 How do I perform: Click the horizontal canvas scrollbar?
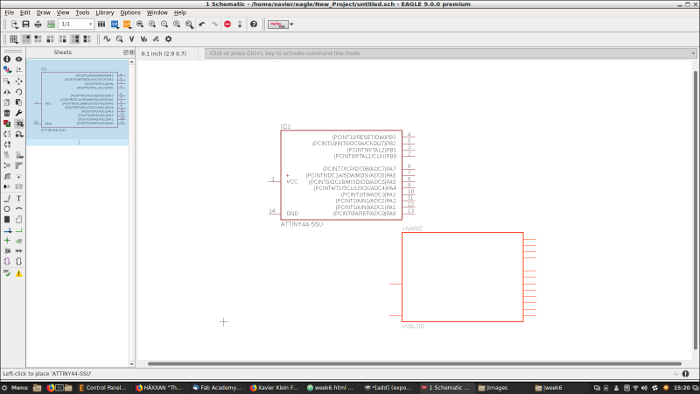coord(414,364)
